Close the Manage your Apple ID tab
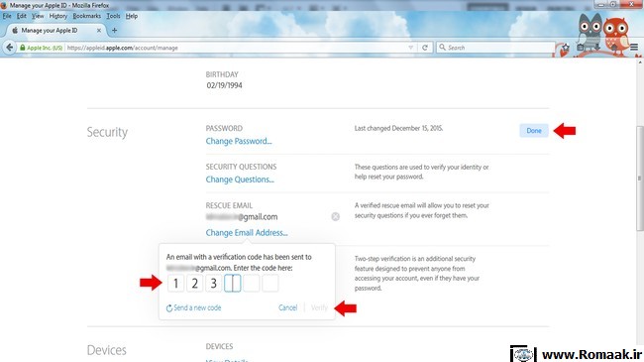Viewport: 644px width, 362px height. click(99, 31)
